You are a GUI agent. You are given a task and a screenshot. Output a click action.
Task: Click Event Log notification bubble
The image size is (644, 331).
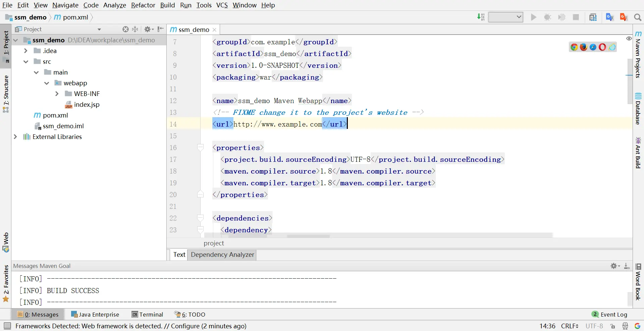(595, 314)
